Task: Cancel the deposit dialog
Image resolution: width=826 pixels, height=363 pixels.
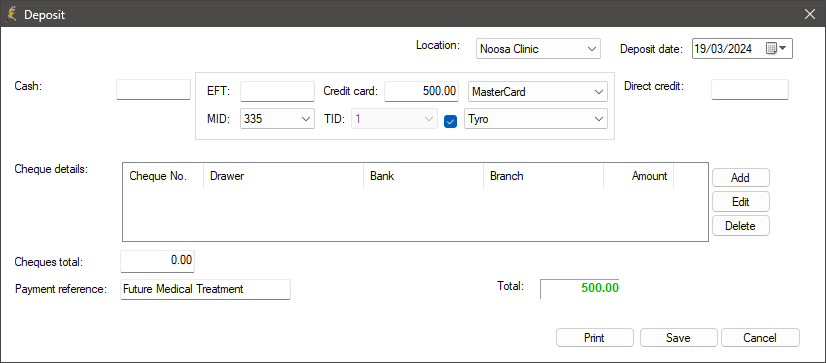Action: (760, 338)
